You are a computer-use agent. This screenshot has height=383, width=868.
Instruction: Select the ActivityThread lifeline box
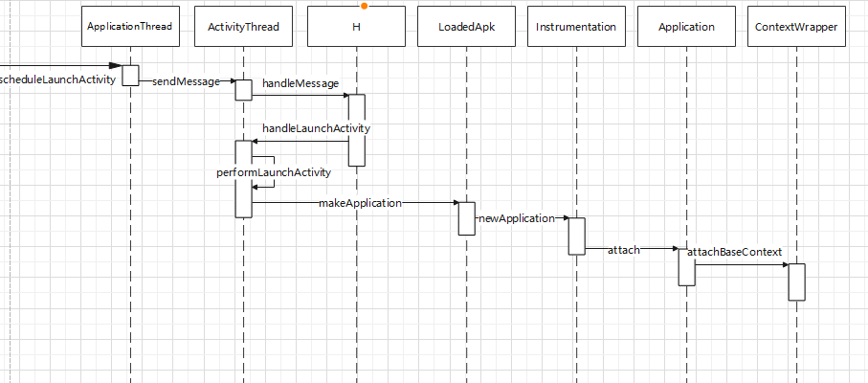(243, 27)
